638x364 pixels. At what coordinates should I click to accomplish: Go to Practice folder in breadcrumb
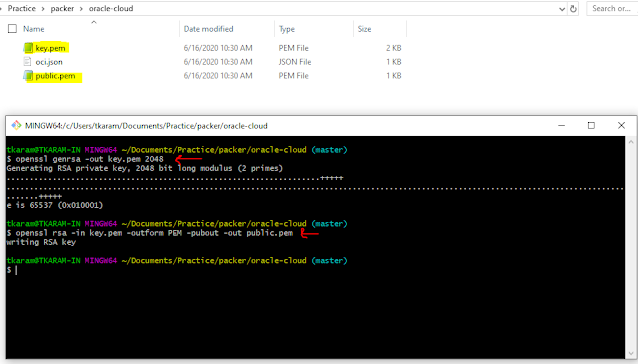pos(22,9)
